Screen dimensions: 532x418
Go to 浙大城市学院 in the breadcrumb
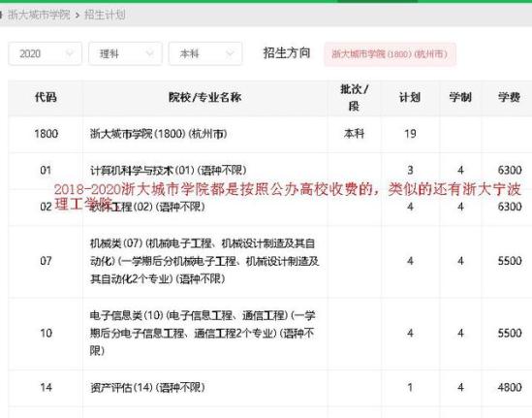click(39, 15)
